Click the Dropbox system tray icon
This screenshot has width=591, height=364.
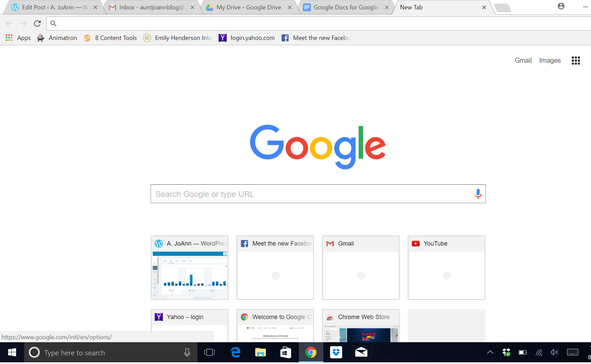pos(506,352)
